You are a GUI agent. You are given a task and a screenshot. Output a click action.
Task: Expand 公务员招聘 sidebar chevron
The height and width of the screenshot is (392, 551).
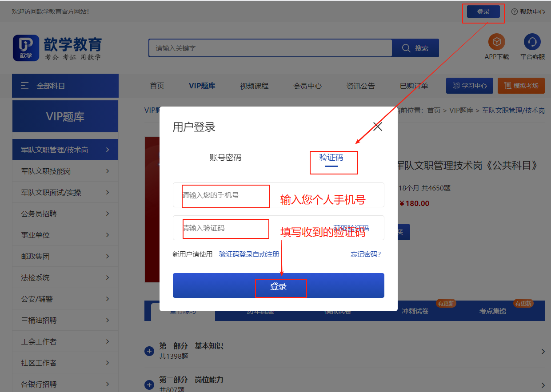pyautogui.click(x=108, y=214)
